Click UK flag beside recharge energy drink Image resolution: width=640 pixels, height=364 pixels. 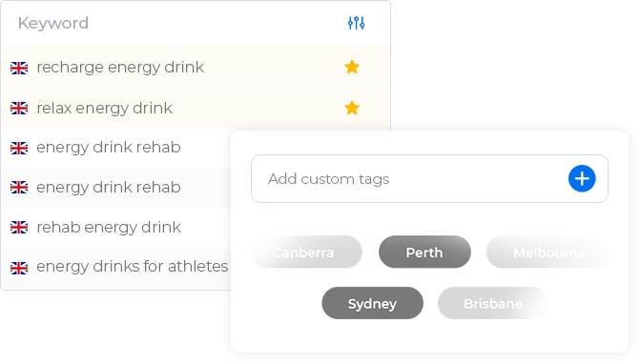tap(19, 68)
